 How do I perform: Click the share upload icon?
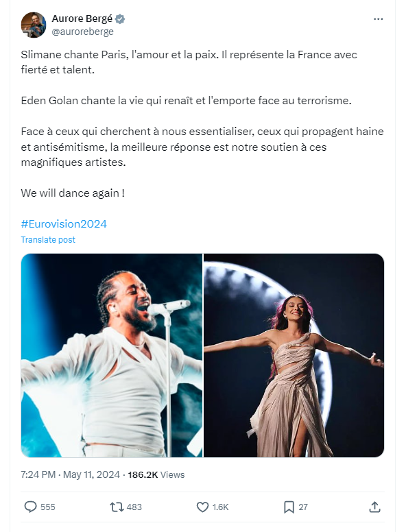(x=374, y=507)
